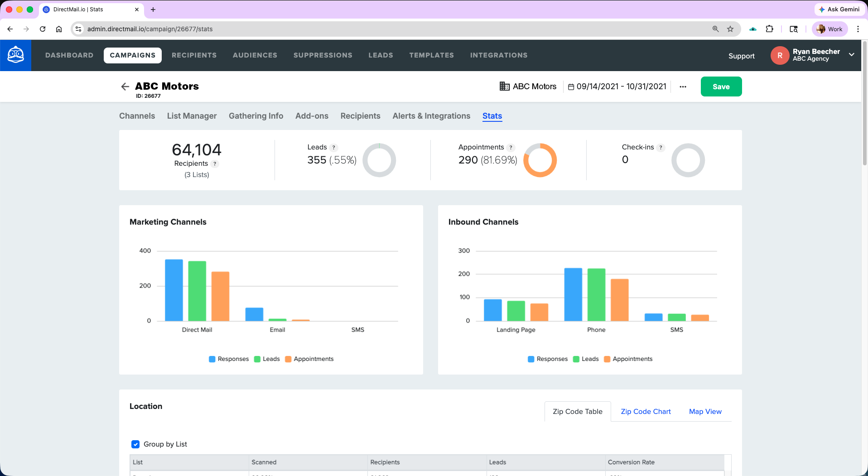The width and height of the screenshot is (868, 476).
Task: Click the help icon beside Appointments
Action: coord(511,147)
